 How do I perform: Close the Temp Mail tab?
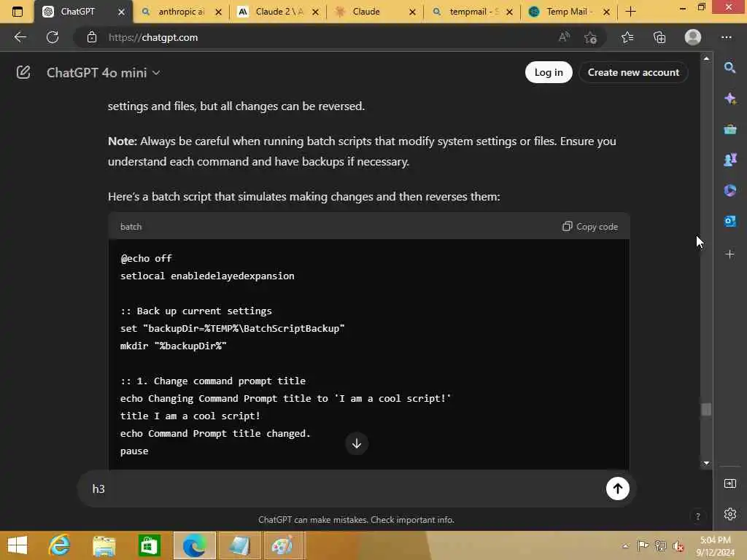(606, 12)
